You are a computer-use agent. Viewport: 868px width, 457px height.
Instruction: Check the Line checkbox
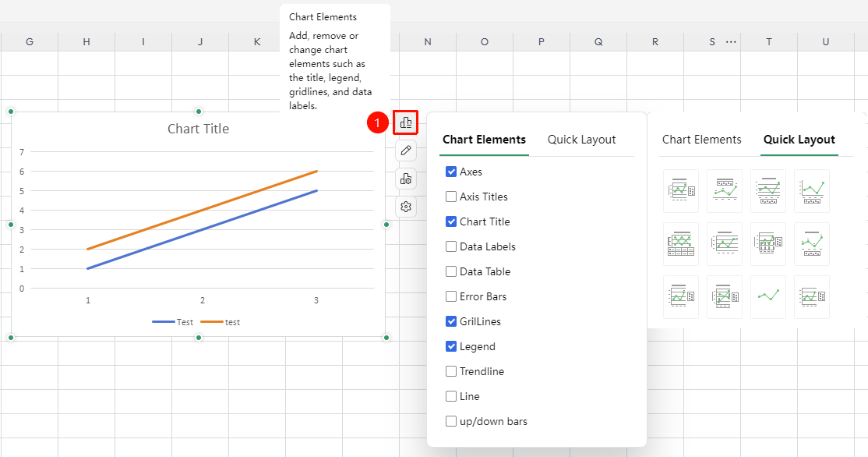pyautogui.click(x=451, y=396)
